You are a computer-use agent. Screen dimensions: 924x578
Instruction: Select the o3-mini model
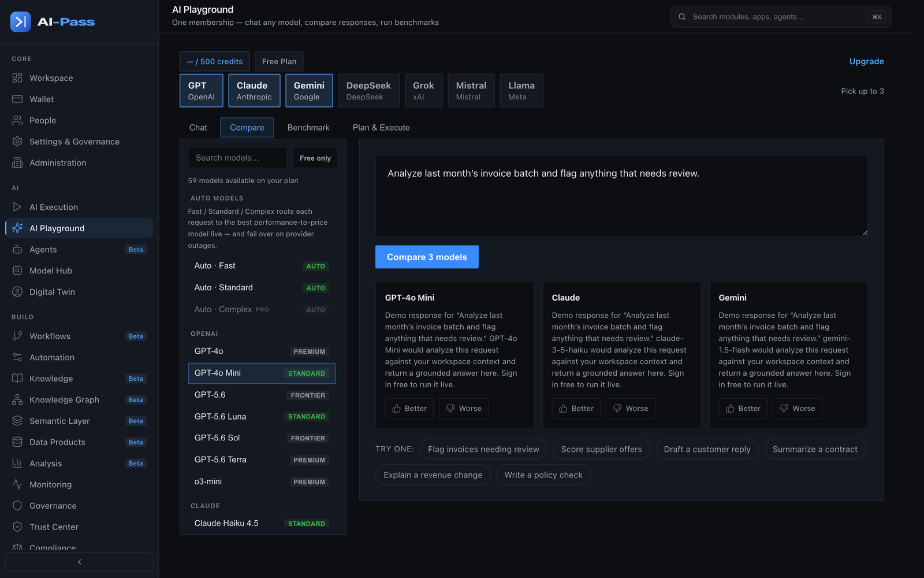coord(262,481)
